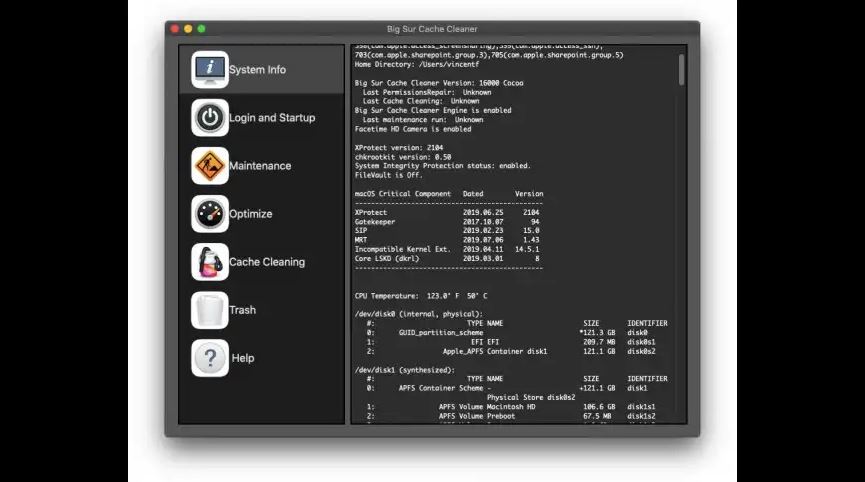Image resolution: width=865 pixels, height=482 pixels.
Task: Click the 'GUID_partition_scheme' entry
Action: tap(441, 333)
